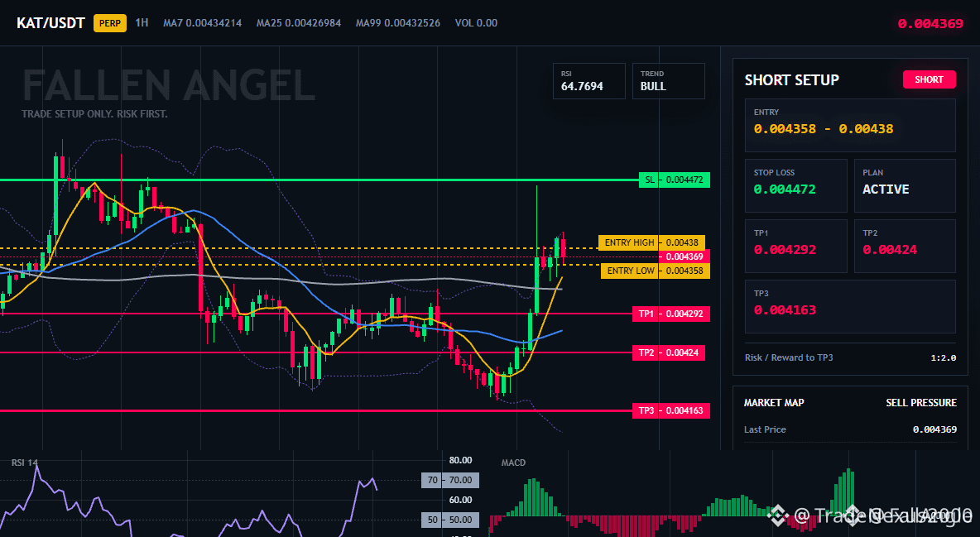Click the MARKET MAP heading
This screenshot has width=980, height=537.
coord(774,403)
